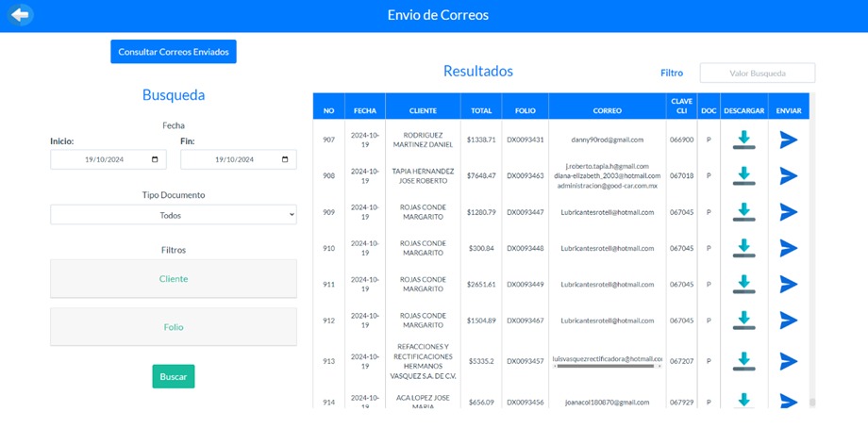Click the Fin date input
Viewport: 868px width, 428px height.
tap(239, 159)
